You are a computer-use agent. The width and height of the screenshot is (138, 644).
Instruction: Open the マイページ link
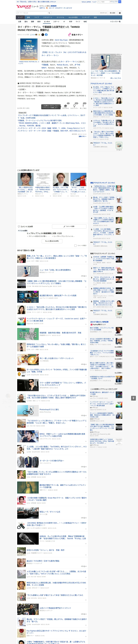coord(103,13)
